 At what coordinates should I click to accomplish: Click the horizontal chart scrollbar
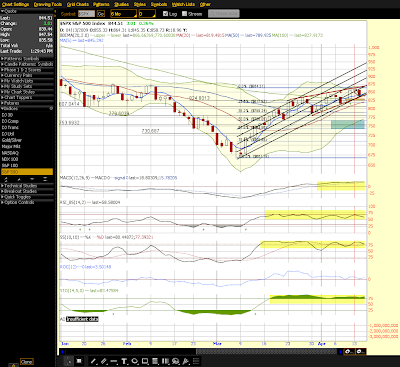(201, 351)
